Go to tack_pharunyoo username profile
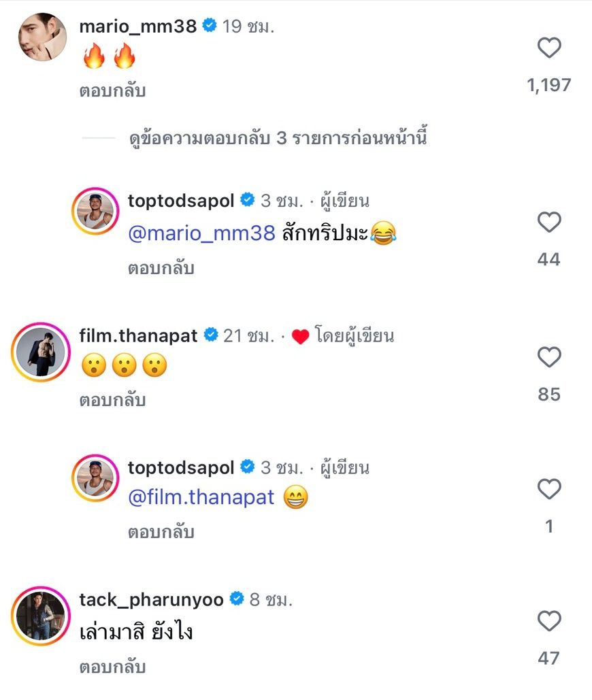The height and width of the screenshot is (700, 592). (x=151, y=599)
